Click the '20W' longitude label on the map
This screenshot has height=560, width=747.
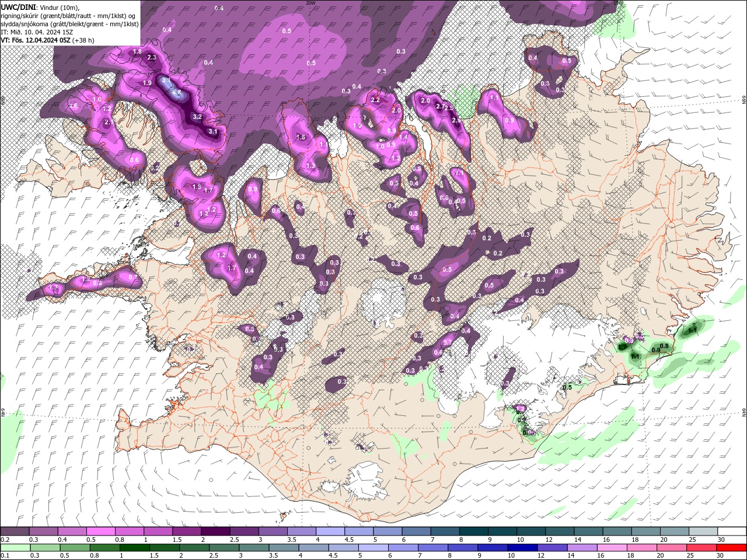[x=310, y=3]
